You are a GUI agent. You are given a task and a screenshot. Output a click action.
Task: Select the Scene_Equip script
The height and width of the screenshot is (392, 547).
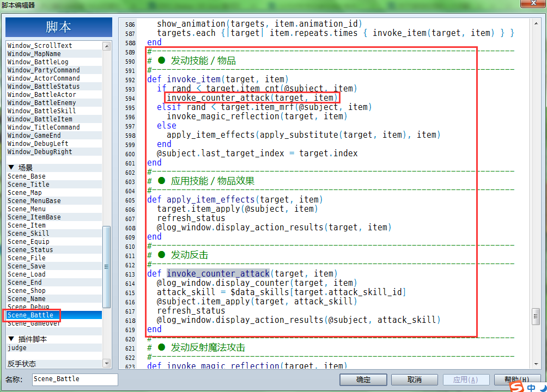(x=54, y=242)
